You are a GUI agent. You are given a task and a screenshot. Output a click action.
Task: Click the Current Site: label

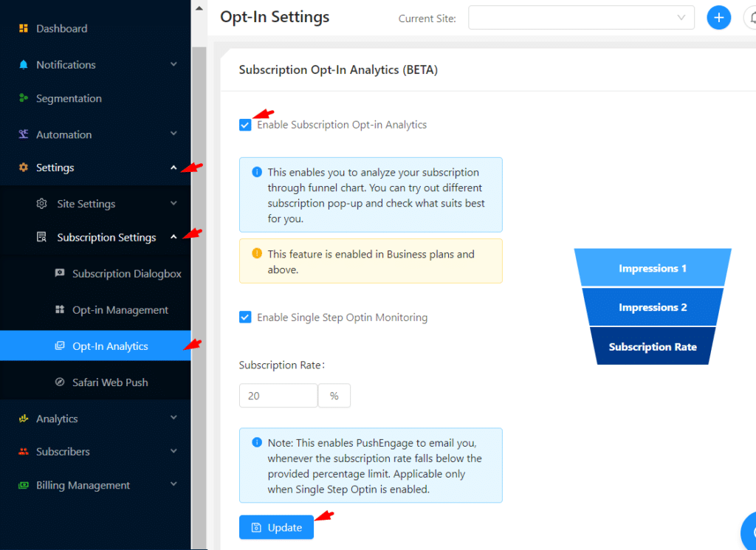coord(427,18)
